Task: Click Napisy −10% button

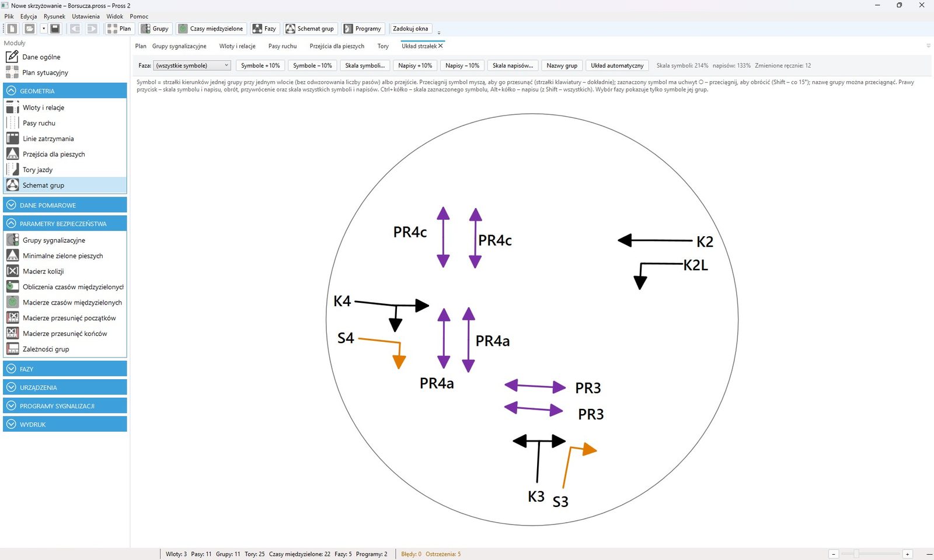Action: [462, 65]
